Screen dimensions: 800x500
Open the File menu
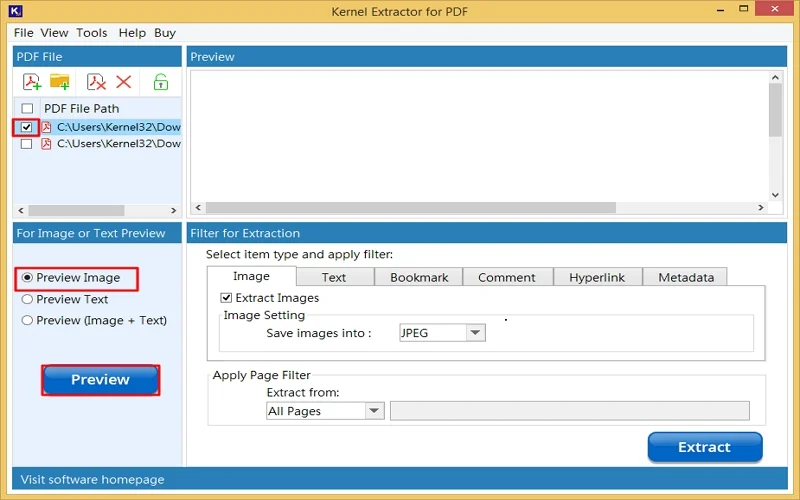pyautogui.click(x=23, y=33)
